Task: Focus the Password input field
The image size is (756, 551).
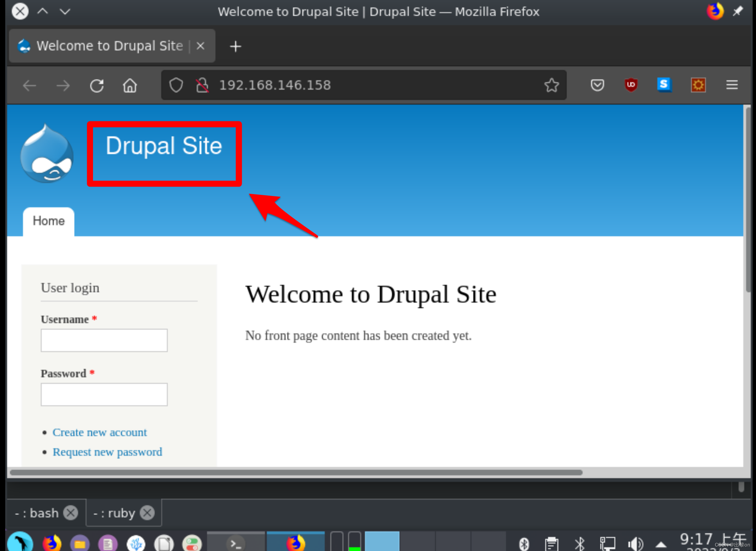Action: pyautogui.click(x=104, y=394)
